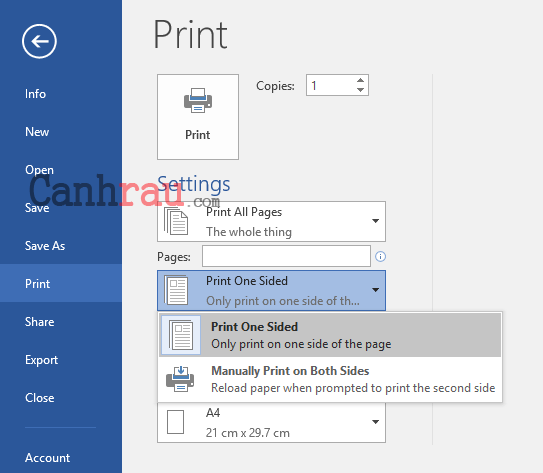
Task: Click the printer icon on Print button
Action: point(198,100)
